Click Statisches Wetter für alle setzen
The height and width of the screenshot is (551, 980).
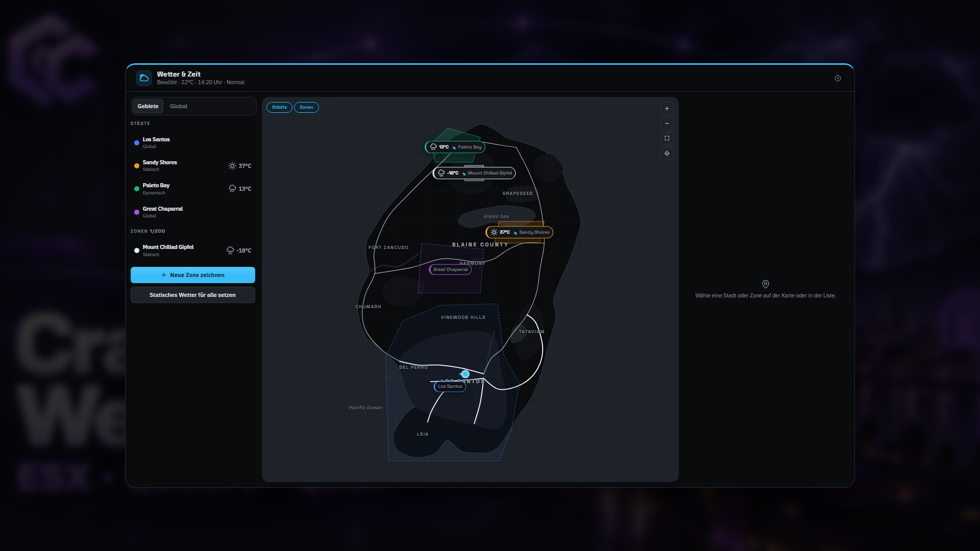tap(193, 295)
